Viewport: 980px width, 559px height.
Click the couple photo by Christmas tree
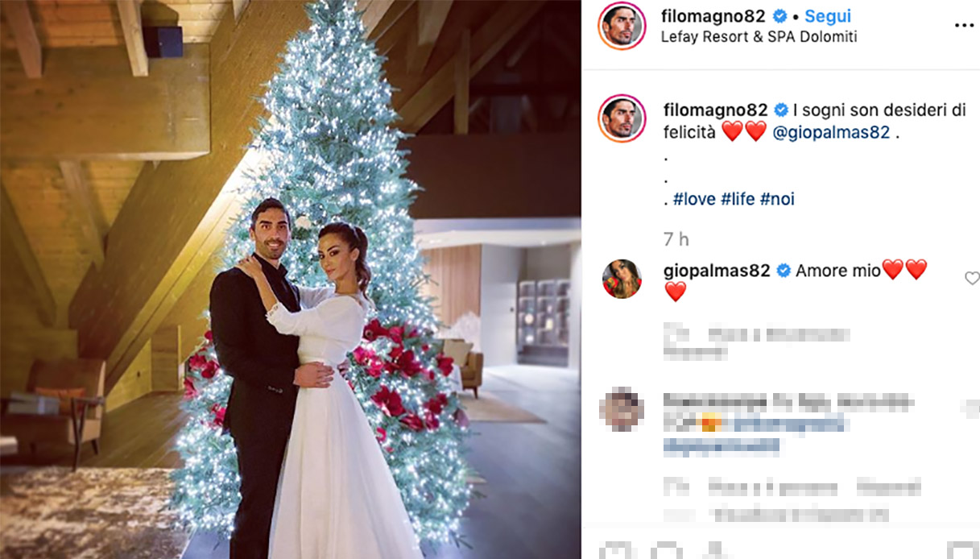[x=290, y=279]
